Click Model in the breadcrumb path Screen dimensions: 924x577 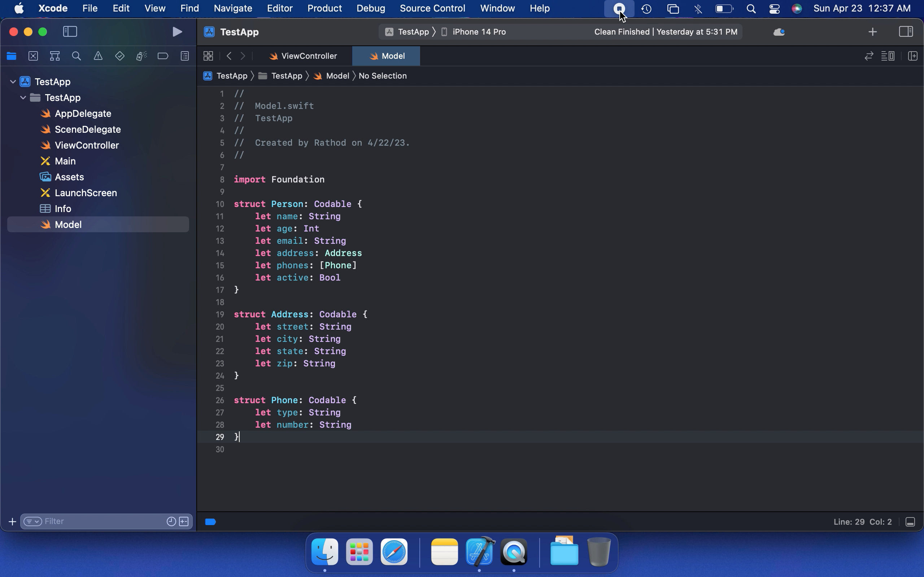point(337,76)
